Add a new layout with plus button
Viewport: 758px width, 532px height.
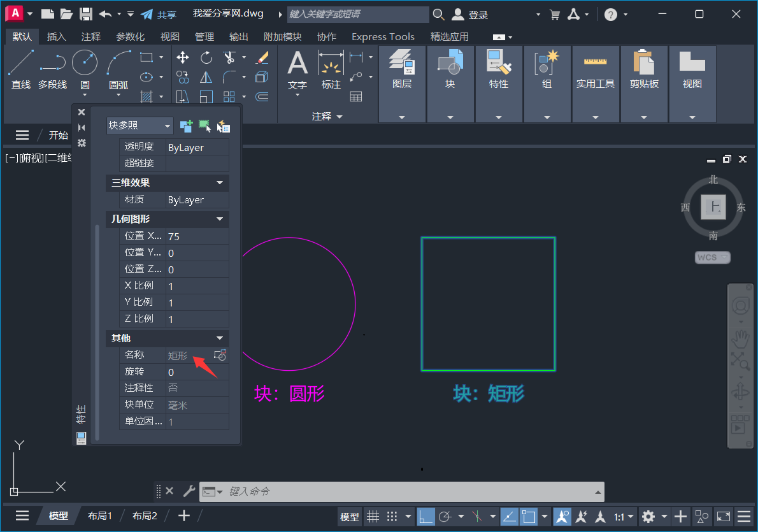click(183, 516)
